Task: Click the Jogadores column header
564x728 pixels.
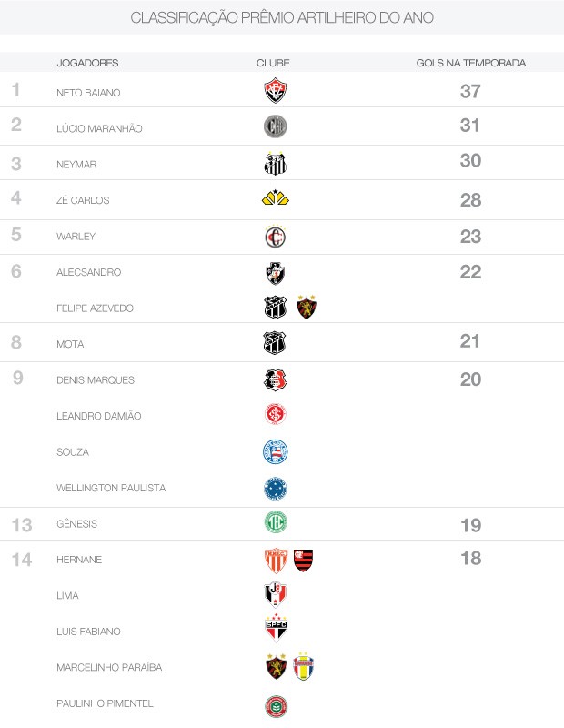Action: [87, 63]
